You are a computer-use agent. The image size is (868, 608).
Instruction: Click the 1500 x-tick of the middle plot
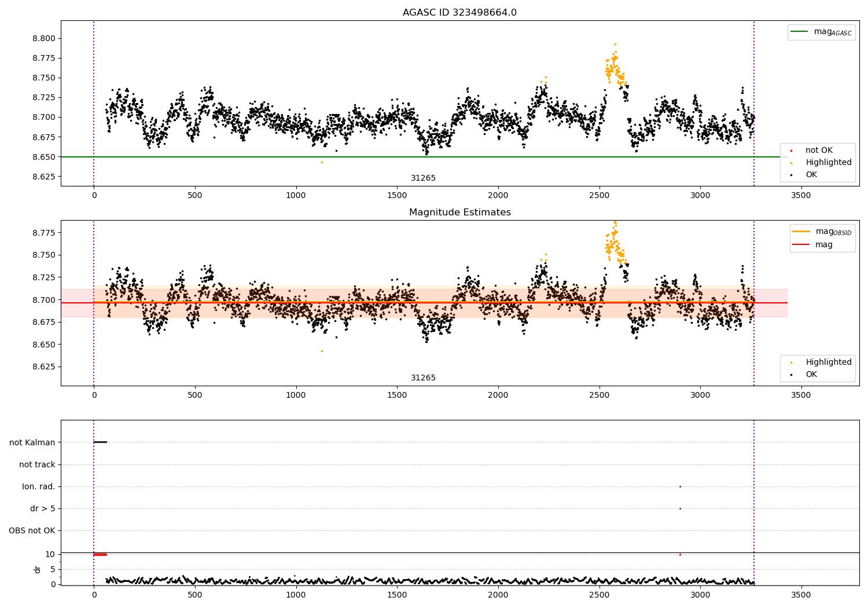397,395
